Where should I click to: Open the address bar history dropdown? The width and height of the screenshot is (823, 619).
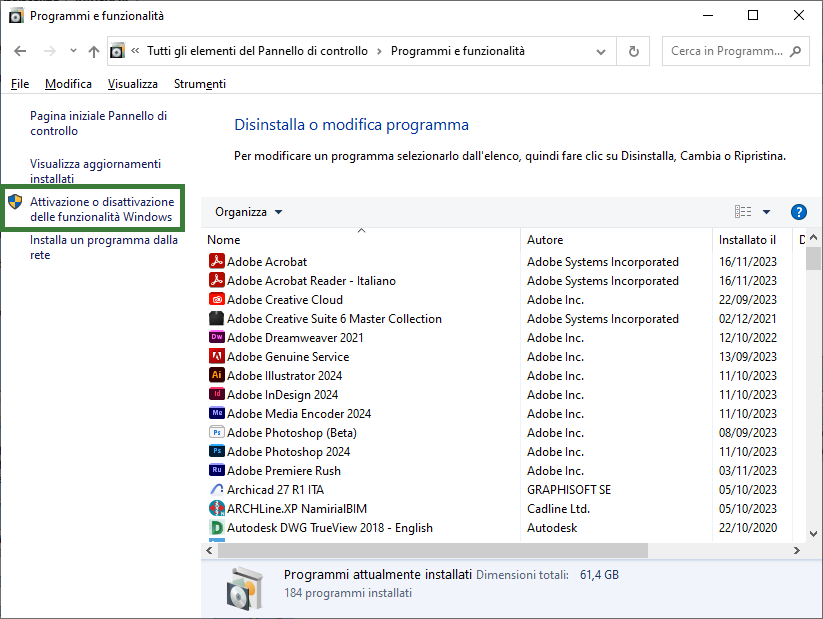[x=601, y=51]
